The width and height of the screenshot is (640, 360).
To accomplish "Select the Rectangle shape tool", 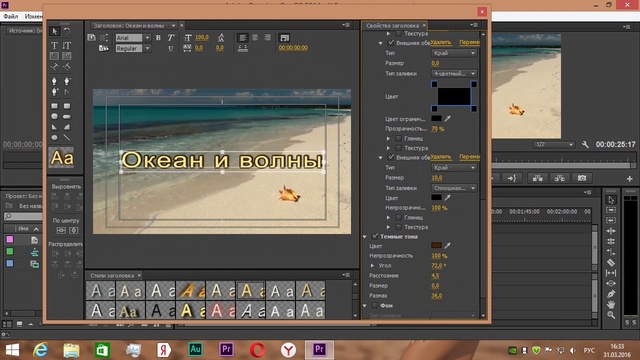I will 54,106.
